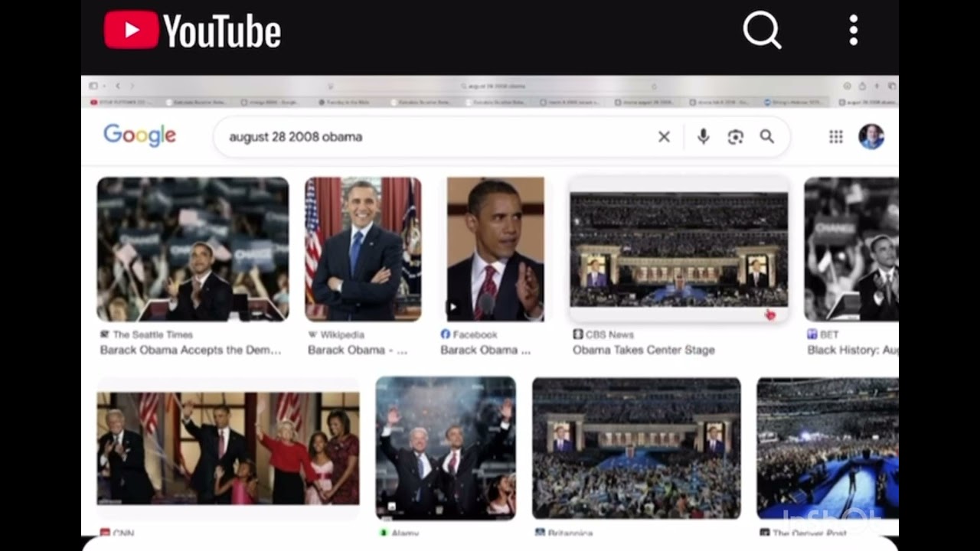The image size is (980, 551).
Task: Clear the Google search query with X
Action: 664,137
